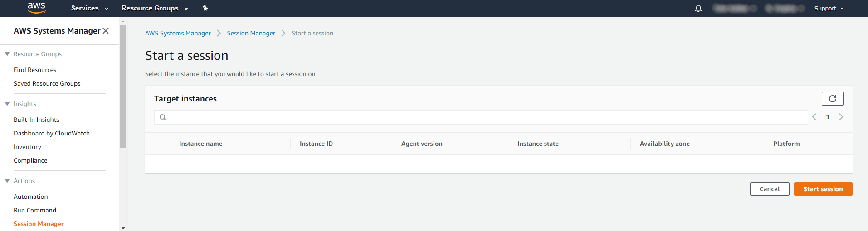Sort by Agent version column
868x231 pixels.
[x=422, y=144]
